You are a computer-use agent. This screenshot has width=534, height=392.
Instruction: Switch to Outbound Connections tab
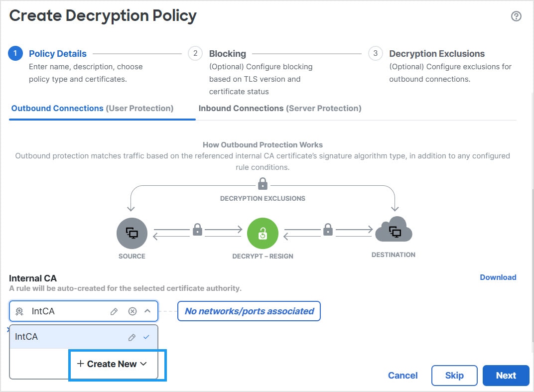(x=92, y=108)
